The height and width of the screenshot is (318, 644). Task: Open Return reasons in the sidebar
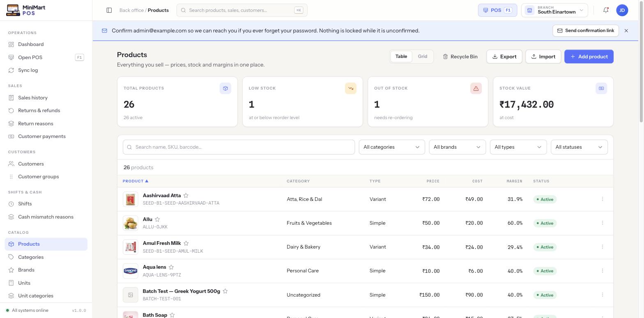point(46,124)
